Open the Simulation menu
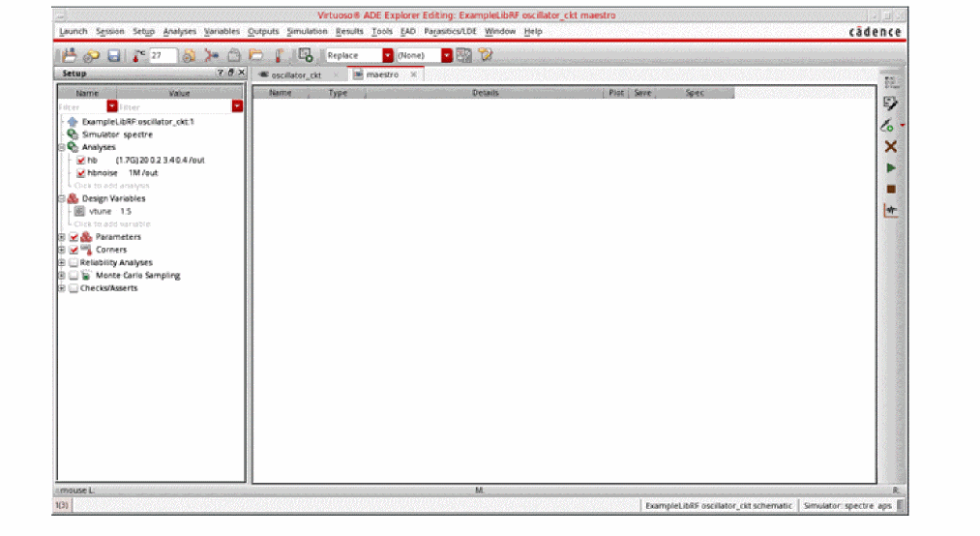The image size is (980, 536). [307, 31]
